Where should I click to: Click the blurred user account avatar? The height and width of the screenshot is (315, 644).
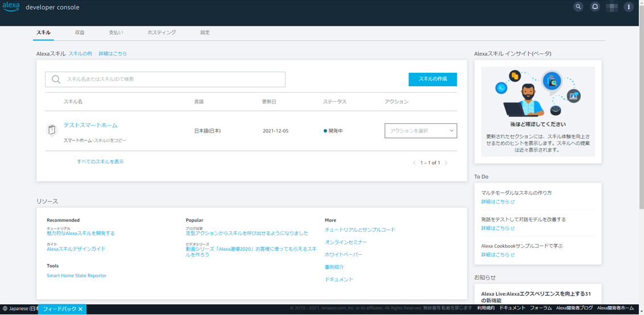[612, 7]
